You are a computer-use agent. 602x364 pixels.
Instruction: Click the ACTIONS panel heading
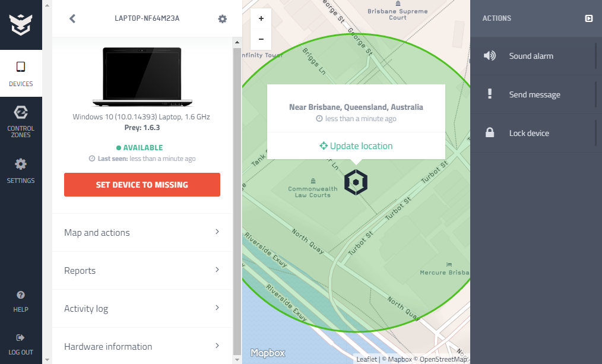point(497,18)
